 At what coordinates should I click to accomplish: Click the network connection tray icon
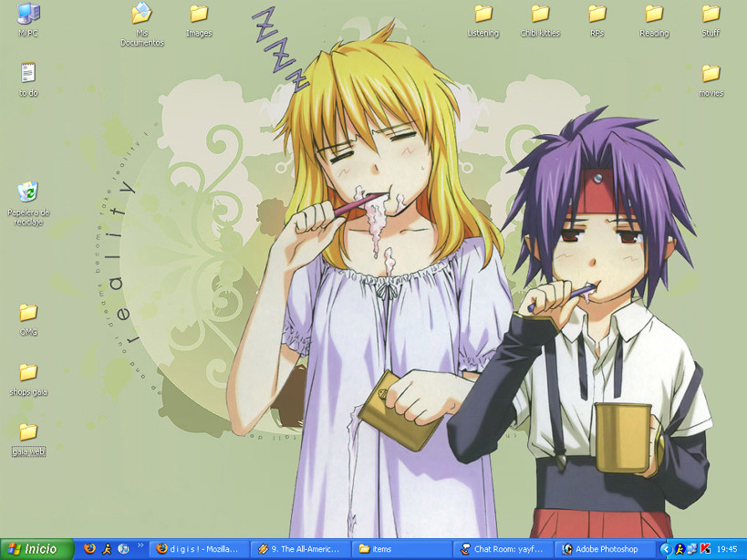click(692, 550)
